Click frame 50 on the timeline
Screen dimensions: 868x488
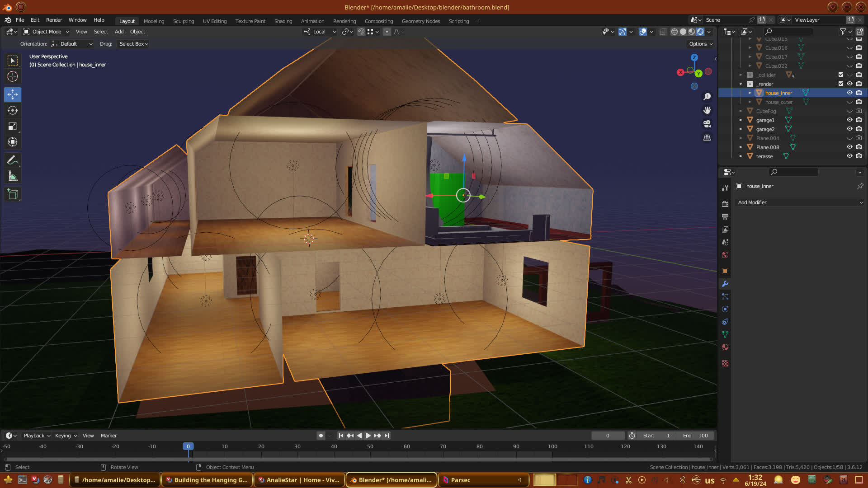(x=370, y=446)
